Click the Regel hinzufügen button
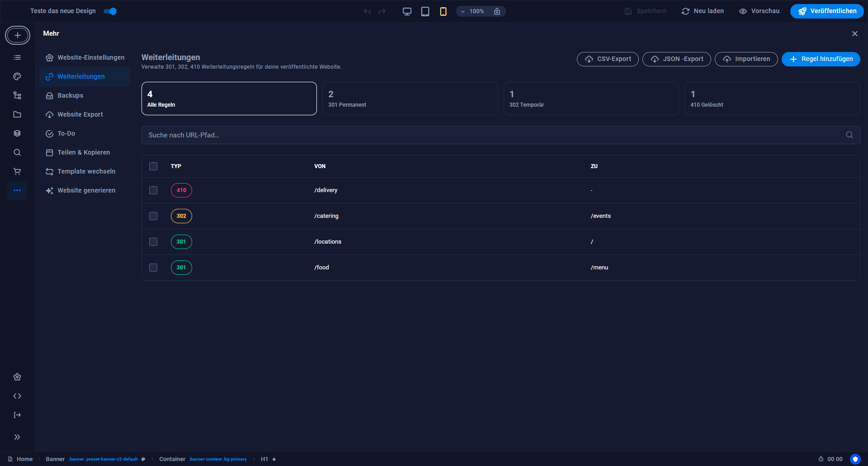Viewport: 868px width, 466px height. 821,59
